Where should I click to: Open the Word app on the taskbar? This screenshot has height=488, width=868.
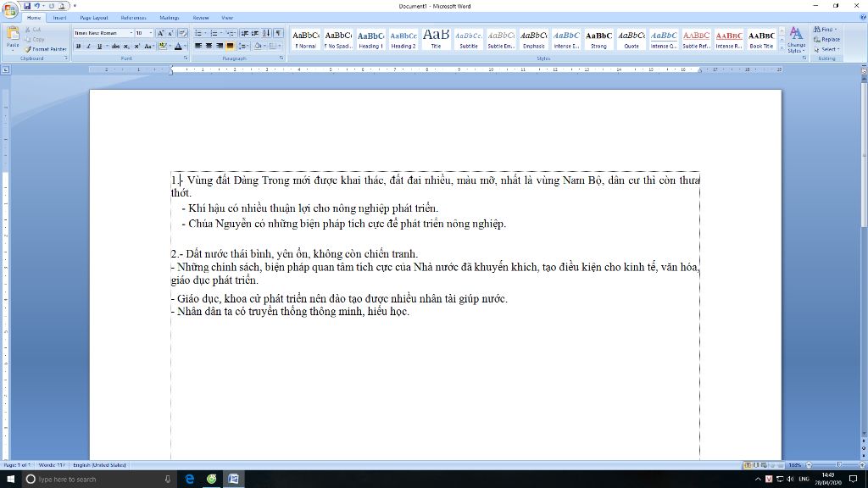[x=234, y=480]
